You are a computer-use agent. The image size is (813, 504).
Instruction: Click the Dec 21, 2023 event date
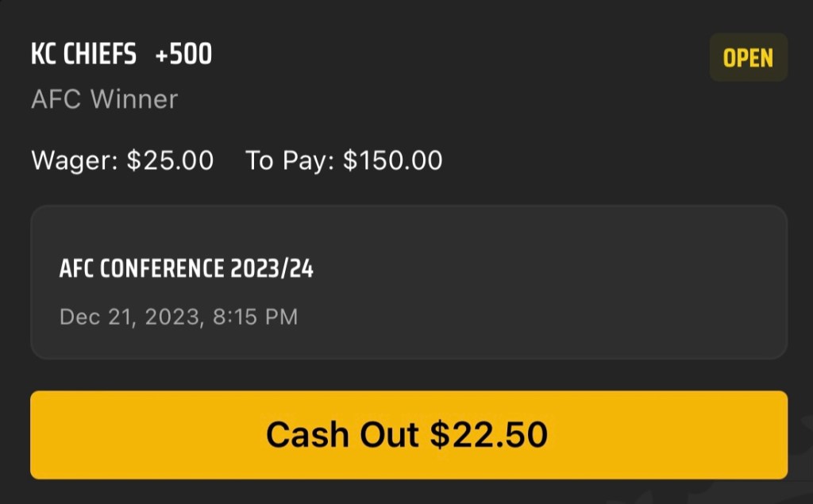(129, 317)
